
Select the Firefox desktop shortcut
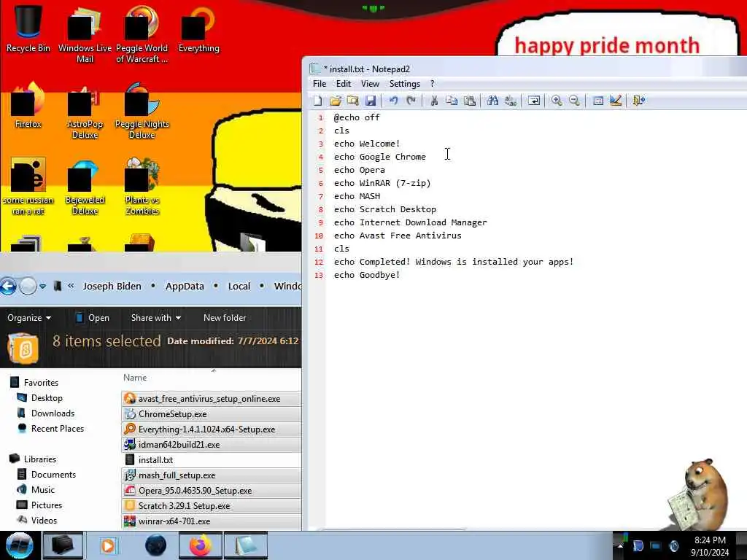click(x=28, y=106)
